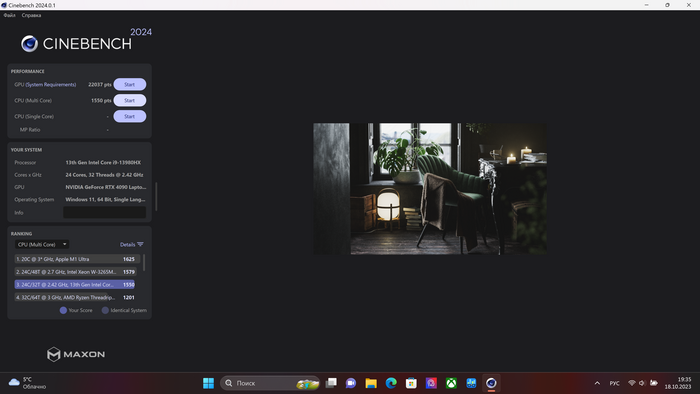The height and width of the screenshot is (394, 700).
Task: Click the Info text field
Action: tap(104, 212)
